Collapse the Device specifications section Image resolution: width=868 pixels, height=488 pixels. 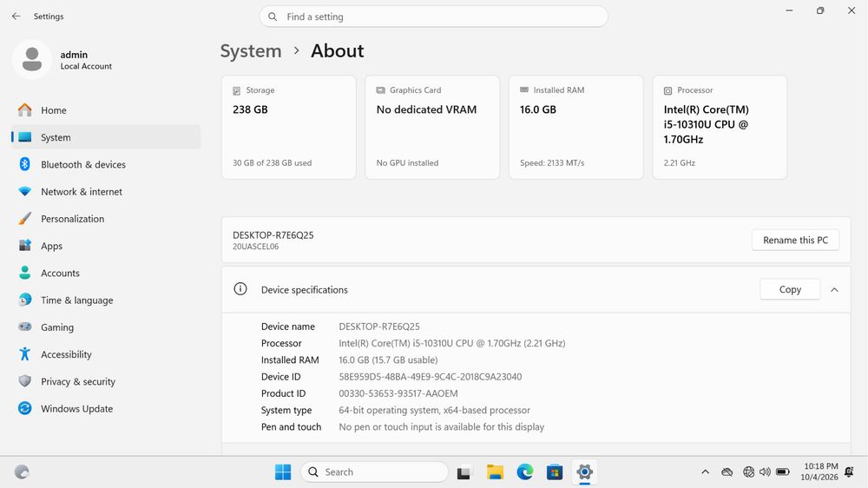click(x=834, y=290)
